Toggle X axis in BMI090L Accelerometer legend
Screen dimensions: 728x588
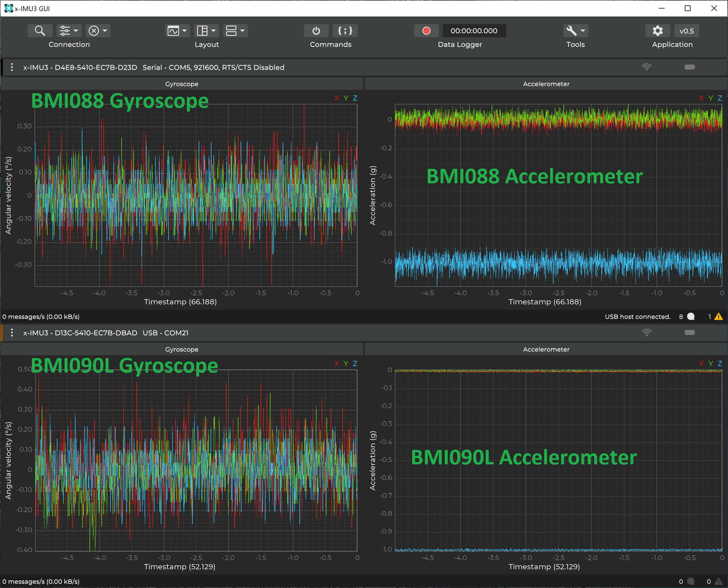tap(701, 363)
